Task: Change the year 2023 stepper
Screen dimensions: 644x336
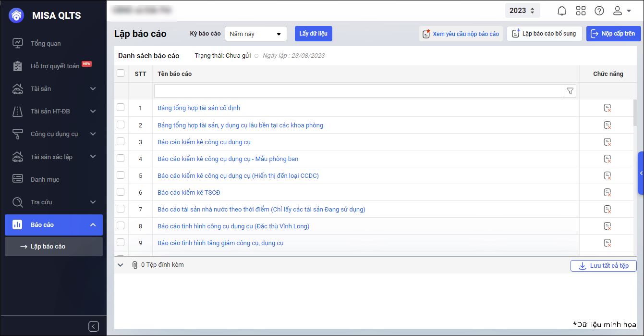Action: pyautogui.click(x=522, y=11)
